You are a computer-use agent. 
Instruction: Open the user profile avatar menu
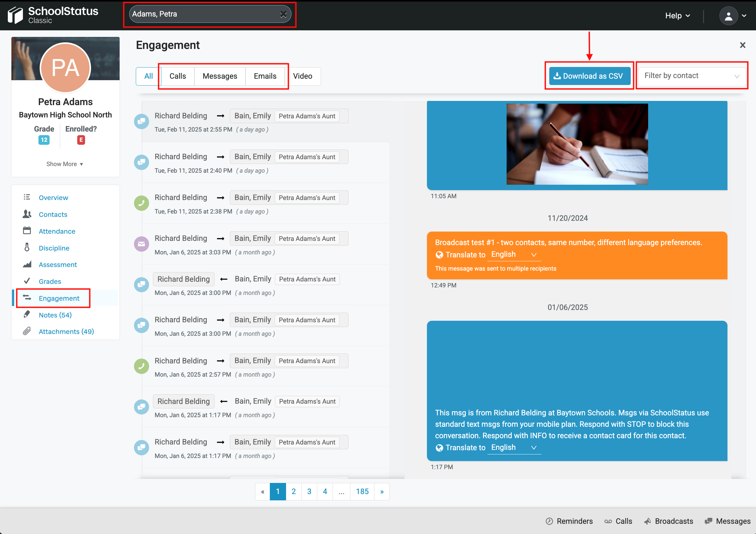point(728,15)
